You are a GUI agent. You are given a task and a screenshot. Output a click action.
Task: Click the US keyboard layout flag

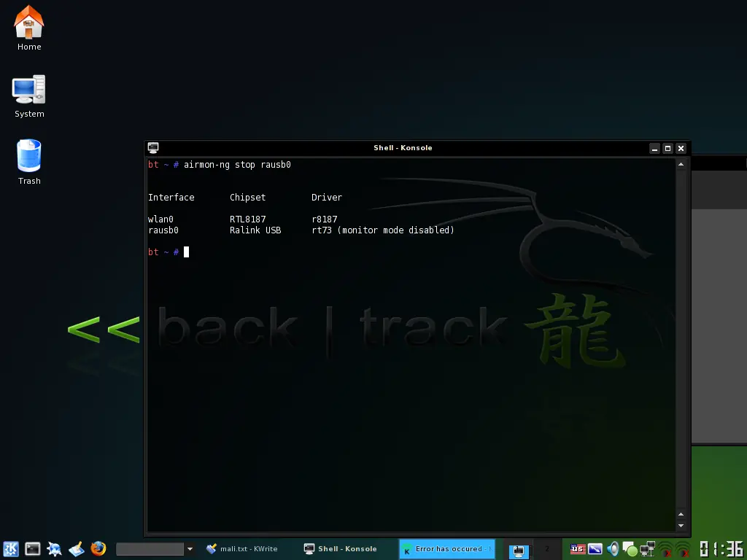pos(578,549)
